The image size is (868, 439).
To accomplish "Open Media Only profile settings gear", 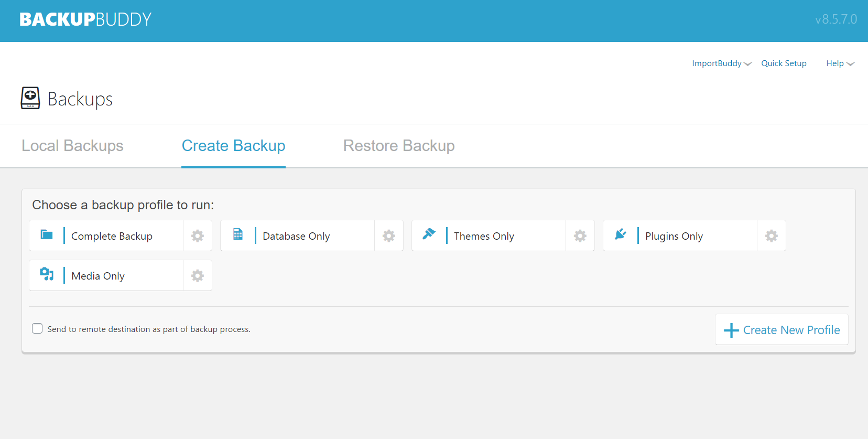I will pyautogui.click(x=198, y=276).
